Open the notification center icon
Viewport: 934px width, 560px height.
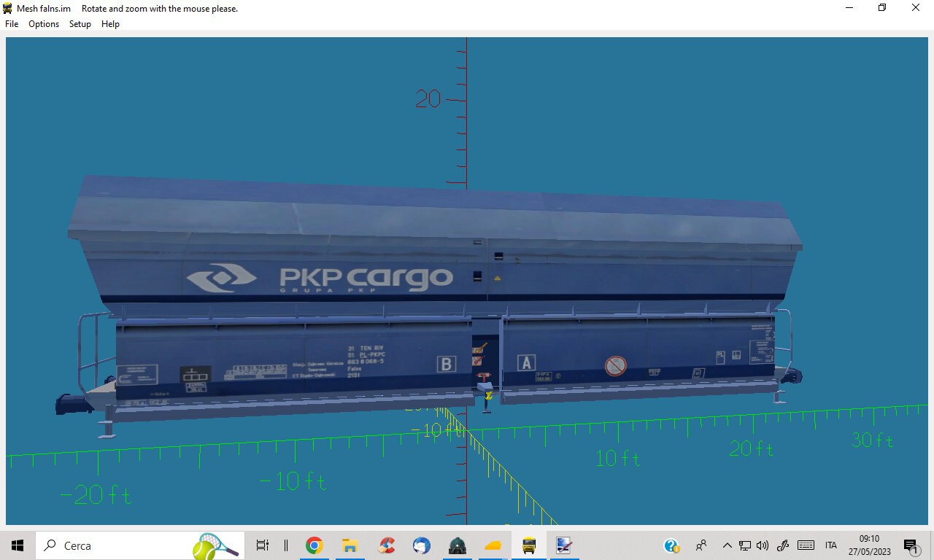pos(911,545)
